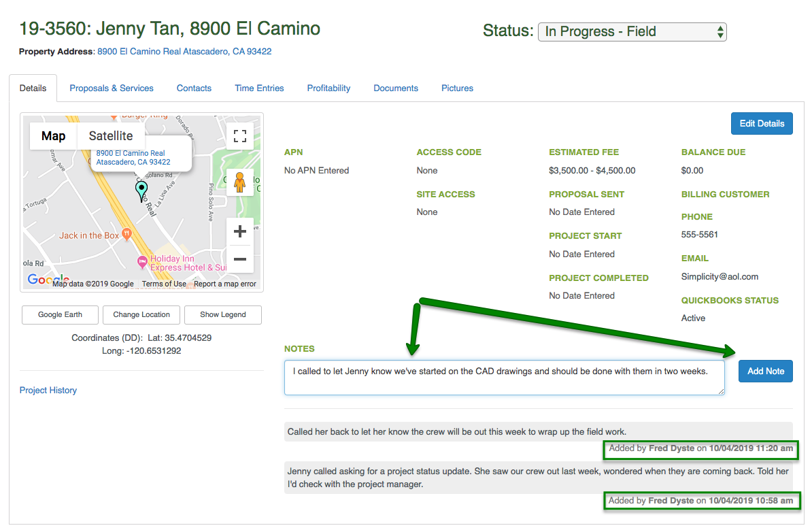812x530 pixels.
Task: Click Report a map error link
Action: [224, 284]
